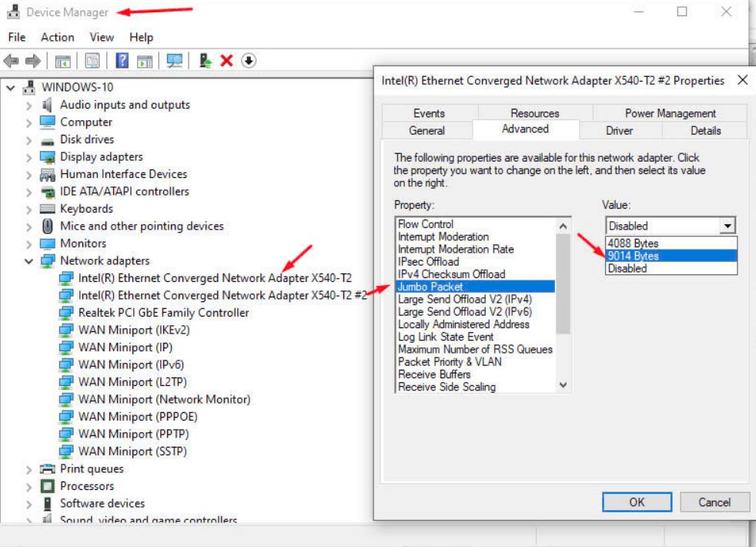Click the Software devices icon
Viewport: 756px width, 547px height.
(47, 504)
